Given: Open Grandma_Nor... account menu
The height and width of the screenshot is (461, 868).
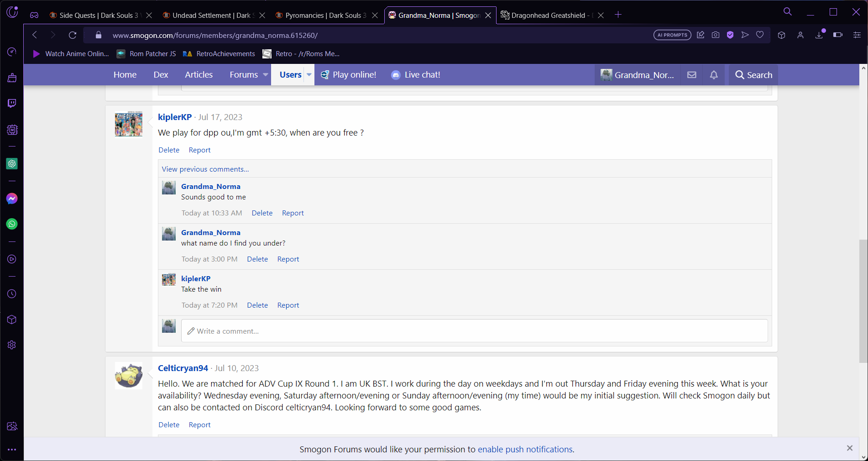Looking at the screenshot, I should pyautogui.click(x=638, y=75).
